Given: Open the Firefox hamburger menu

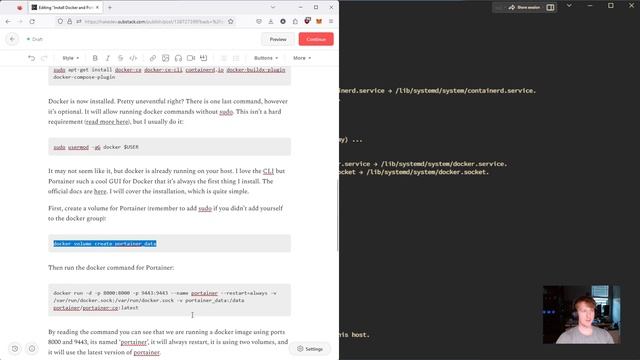Looking at the screenshot, I should tap(331, 21).
